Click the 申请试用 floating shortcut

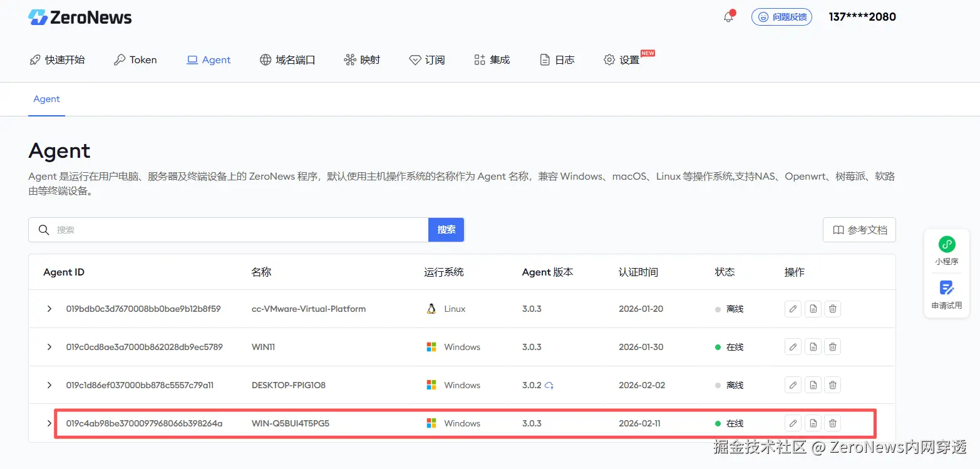coord(947,294)
